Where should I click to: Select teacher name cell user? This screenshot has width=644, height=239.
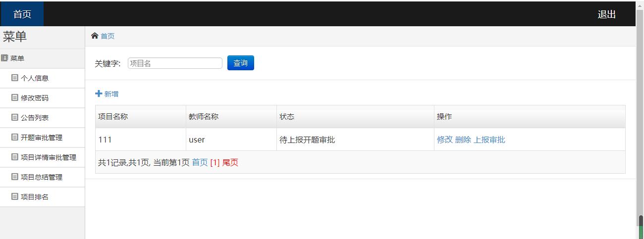coord(231,140)
